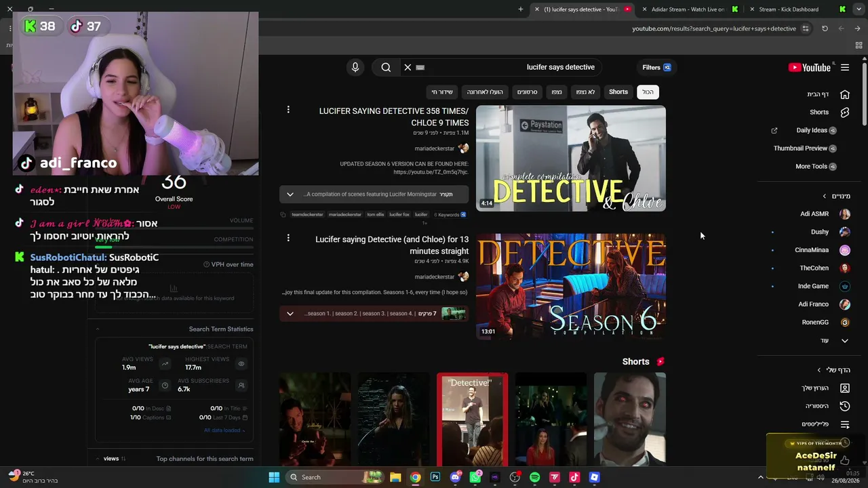Select the 'לא נצפו' filter chip
This screenshot has width=868, height=488.
[x=586, y=92]
